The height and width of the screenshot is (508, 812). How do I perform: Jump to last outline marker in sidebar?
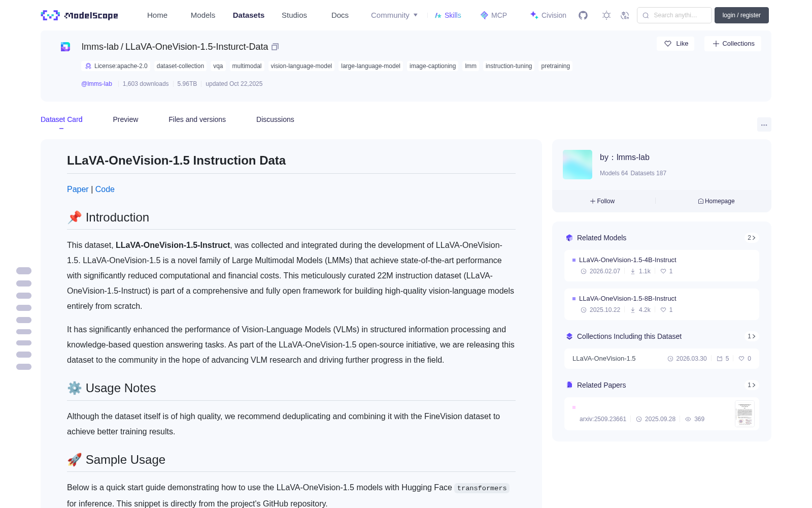coord(24,367)
